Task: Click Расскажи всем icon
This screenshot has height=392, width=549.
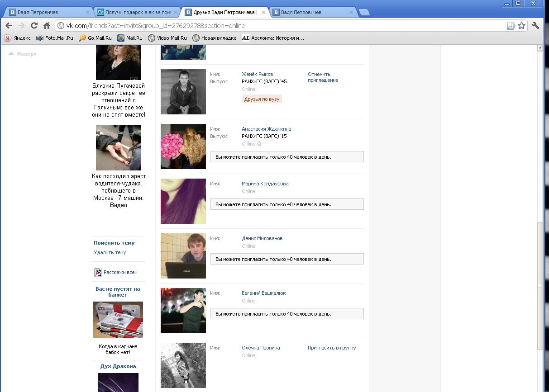Action: pyautogui.click(x=98, y=272)
